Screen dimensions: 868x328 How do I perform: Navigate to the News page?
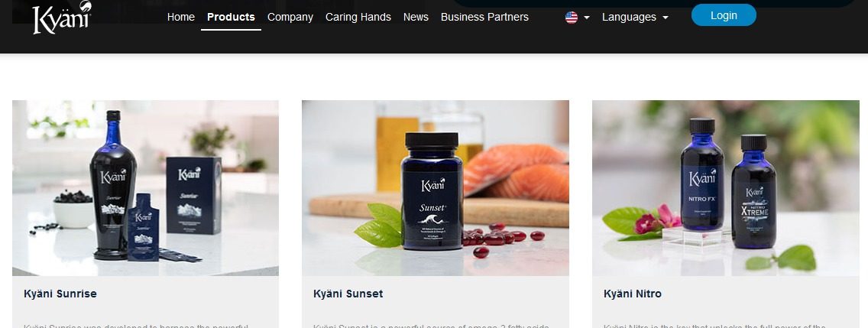point(416,17)
